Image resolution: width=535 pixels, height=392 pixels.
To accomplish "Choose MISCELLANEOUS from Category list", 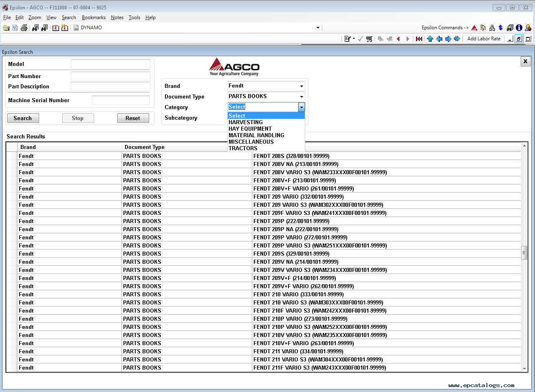I will tap(266, 142).
